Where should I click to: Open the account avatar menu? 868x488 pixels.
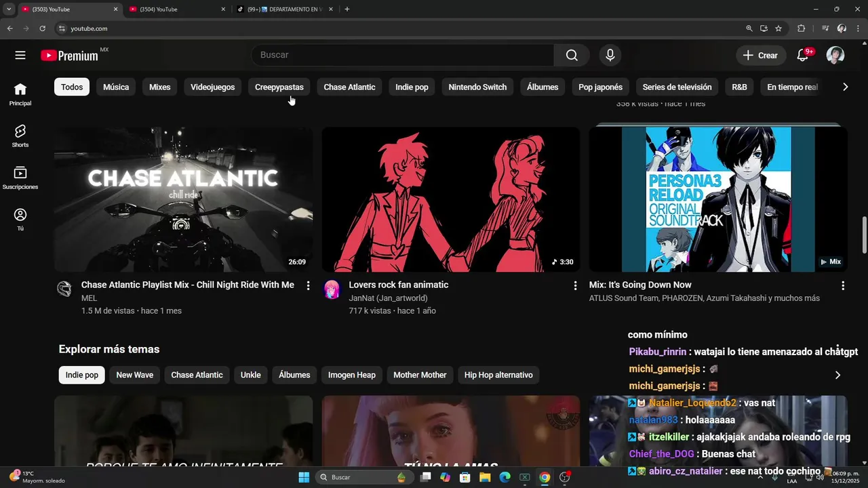(835, 56)
